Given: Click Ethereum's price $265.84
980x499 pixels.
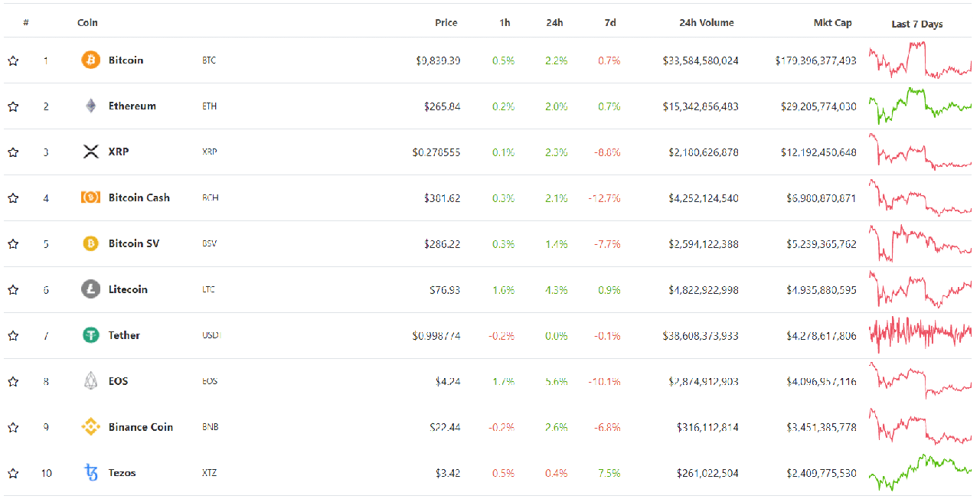Looking at the screenshot, I should pyautogui.click(x=443, y=106).
